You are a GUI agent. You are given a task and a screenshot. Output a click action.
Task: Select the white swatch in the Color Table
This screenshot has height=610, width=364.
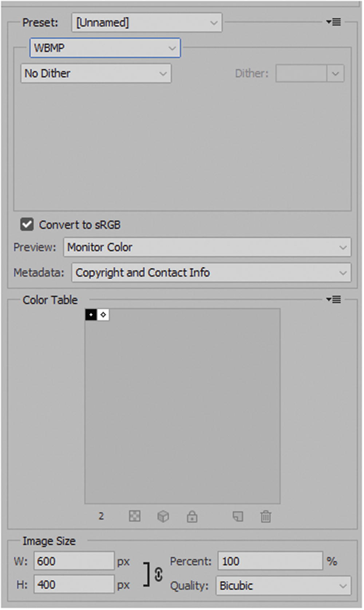click(104, 314)
